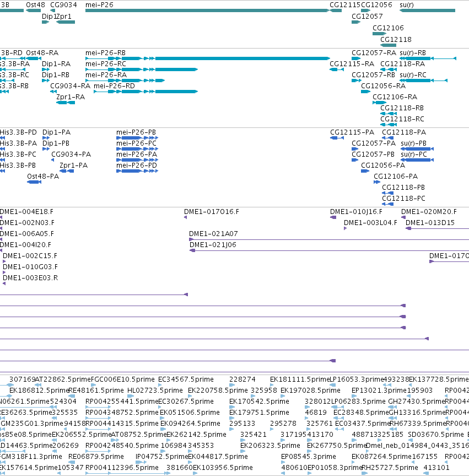Click the Zpr1-RA transcript label
The width and height of the screenshot is (469, 476).
pyautogui.click(x=71, y=97)
